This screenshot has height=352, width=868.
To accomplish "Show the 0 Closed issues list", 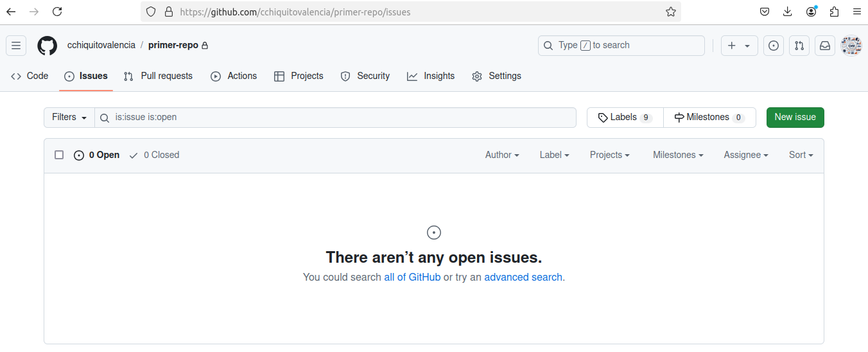I will (154, 155).
